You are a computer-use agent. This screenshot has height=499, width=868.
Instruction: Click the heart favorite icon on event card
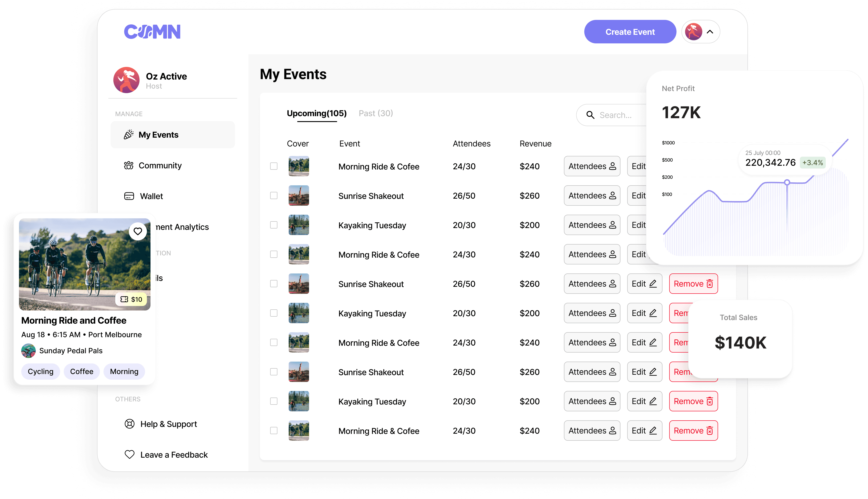coord(138,231)
